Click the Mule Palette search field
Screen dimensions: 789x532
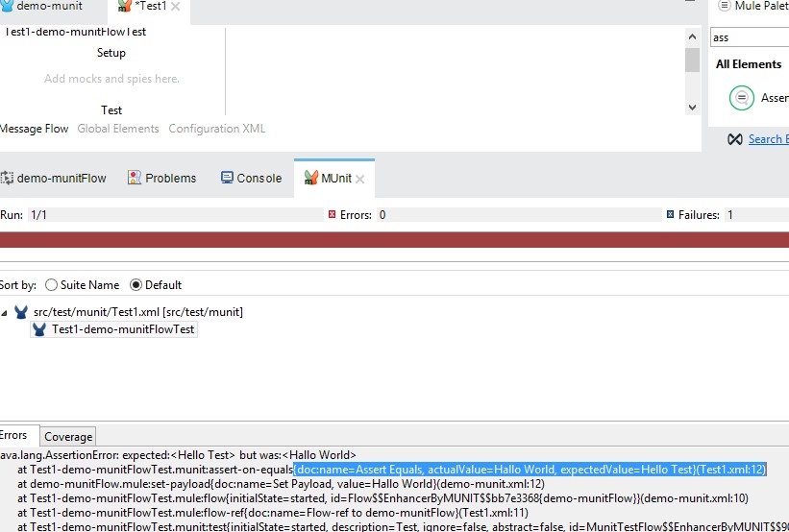(x=750, y=37)
